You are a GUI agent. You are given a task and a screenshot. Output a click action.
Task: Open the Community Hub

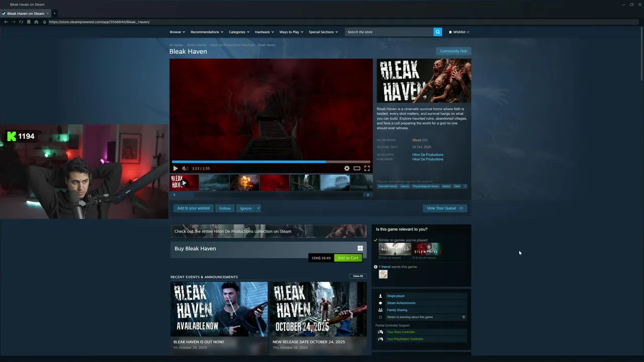click(453, 51)
